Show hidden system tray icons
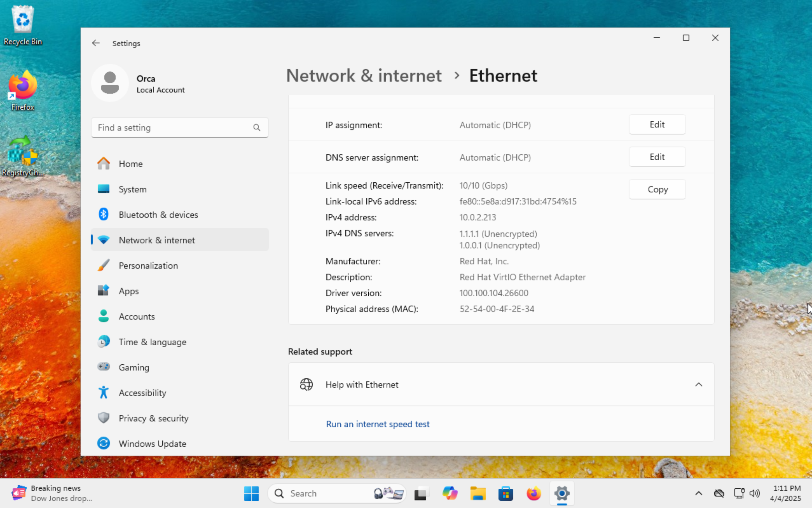The height and width of the screenshot is (508, 812). point(699,493)
